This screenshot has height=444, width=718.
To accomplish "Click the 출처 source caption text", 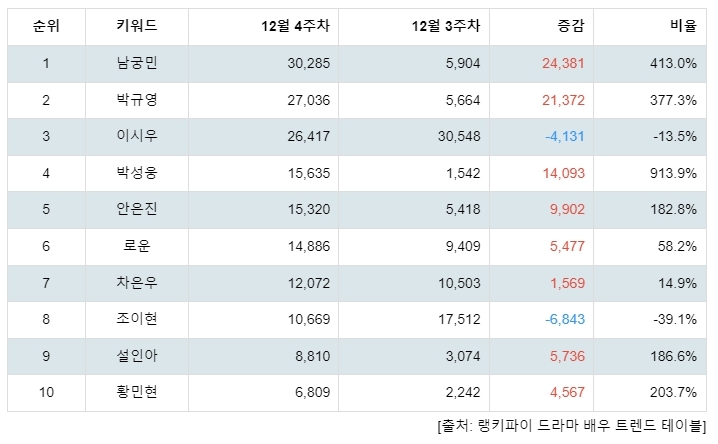I will pyautogui.click(x=572, y=426).
